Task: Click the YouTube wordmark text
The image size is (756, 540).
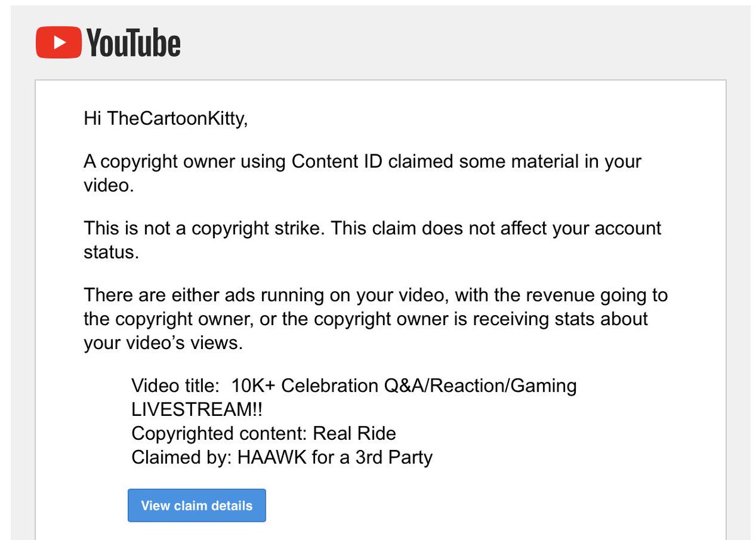Action: [133, 43]
